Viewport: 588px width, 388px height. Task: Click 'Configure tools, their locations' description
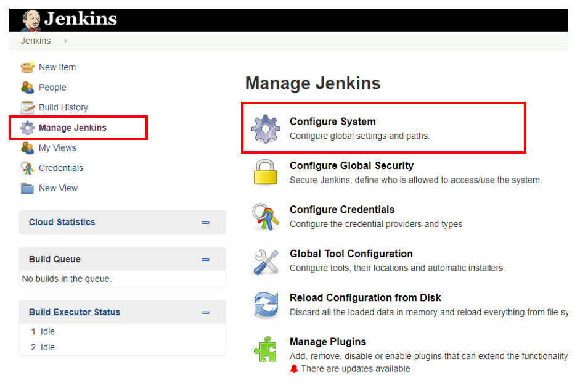coord(397,268)
